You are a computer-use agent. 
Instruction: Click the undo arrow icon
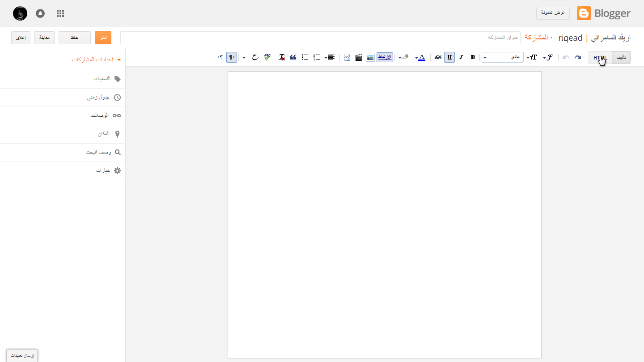click(566, 57)
